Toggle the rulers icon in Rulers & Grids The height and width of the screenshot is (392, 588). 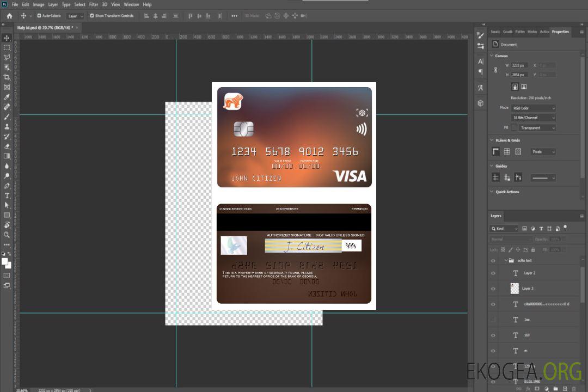(496, 151)
